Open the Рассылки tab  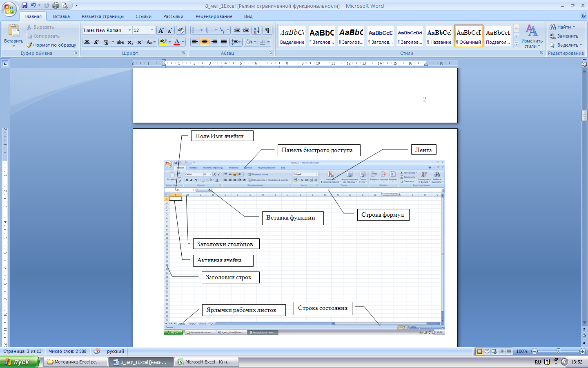[x=173, y=16]
